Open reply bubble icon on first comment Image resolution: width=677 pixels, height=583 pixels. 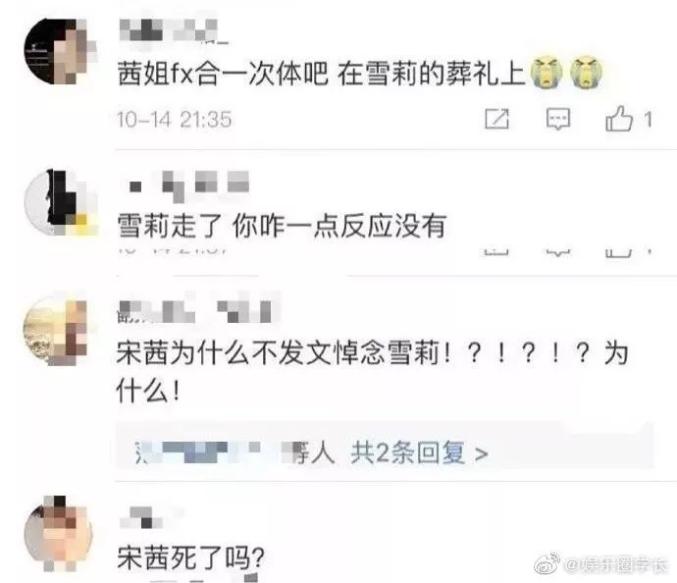point(558,119)
